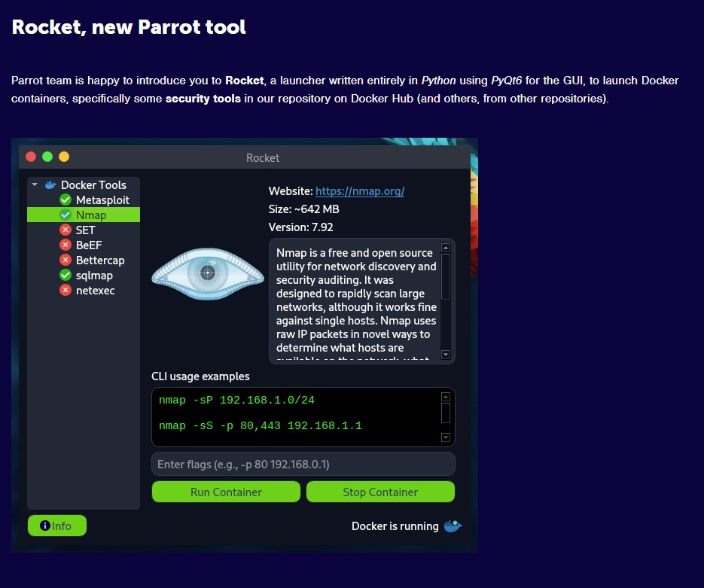Viewport: 704px width, 588px height.
Task: Click the description box scroll down arrow
Action: (446, 354)
